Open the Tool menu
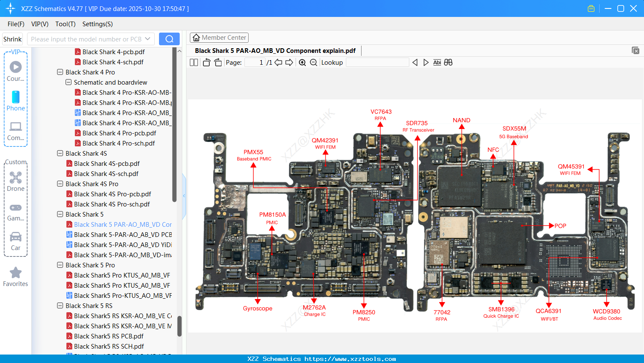 pyautogui.click(x=65, y=24)
